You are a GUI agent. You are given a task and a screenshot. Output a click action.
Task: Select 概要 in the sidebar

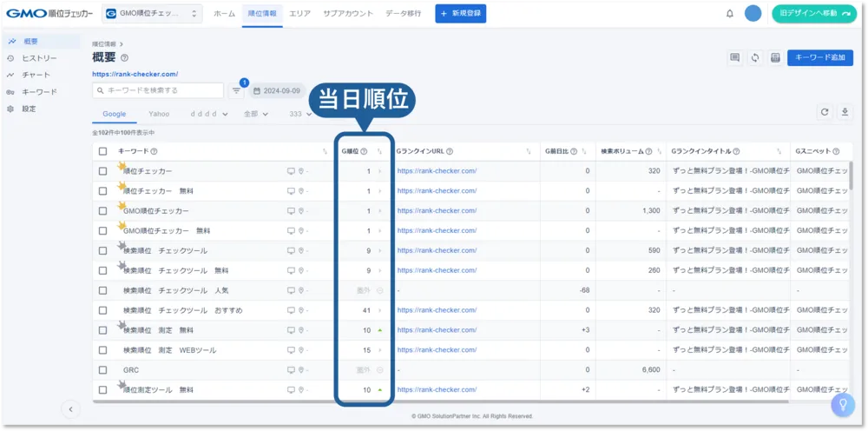42,41
